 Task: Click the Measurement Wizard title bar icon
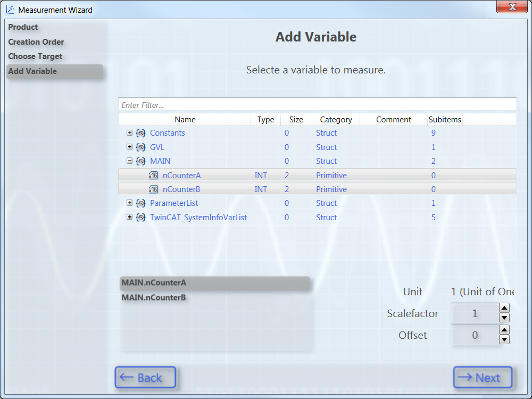click(x=10, y=10)
